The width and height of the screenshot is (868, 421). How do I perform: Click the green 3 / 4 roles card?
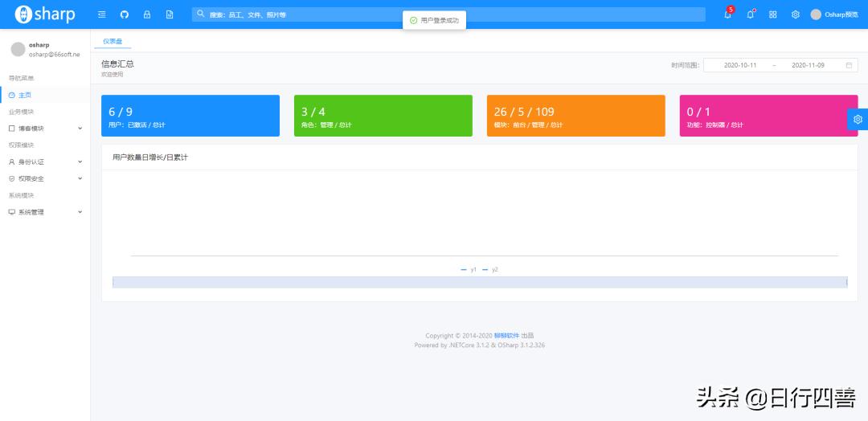(383, 116)
